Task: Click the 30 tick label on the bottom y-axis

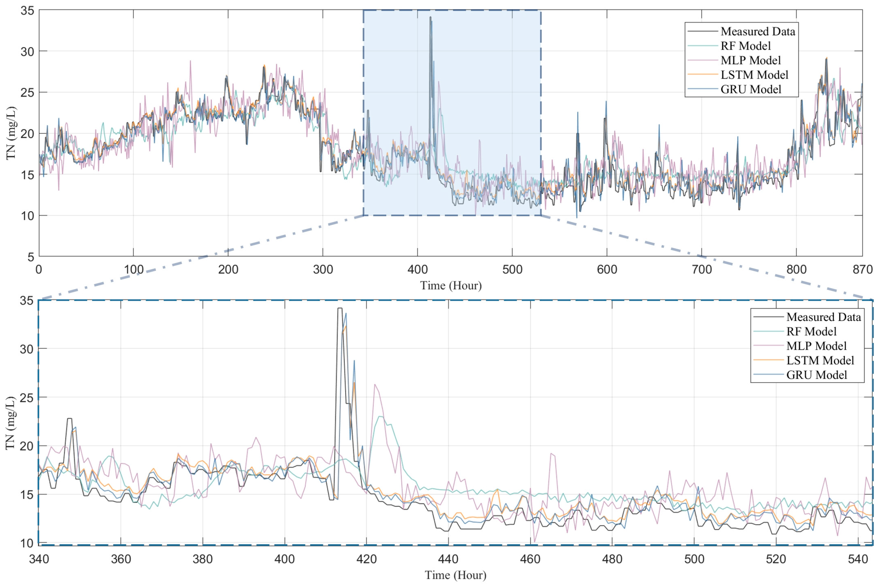Action: click(27, 349)
